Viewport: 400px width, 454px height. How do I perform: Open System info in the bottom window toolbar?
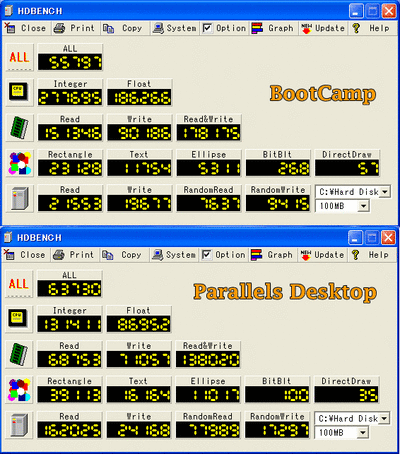pyautogui.click(x=174, y=255)
